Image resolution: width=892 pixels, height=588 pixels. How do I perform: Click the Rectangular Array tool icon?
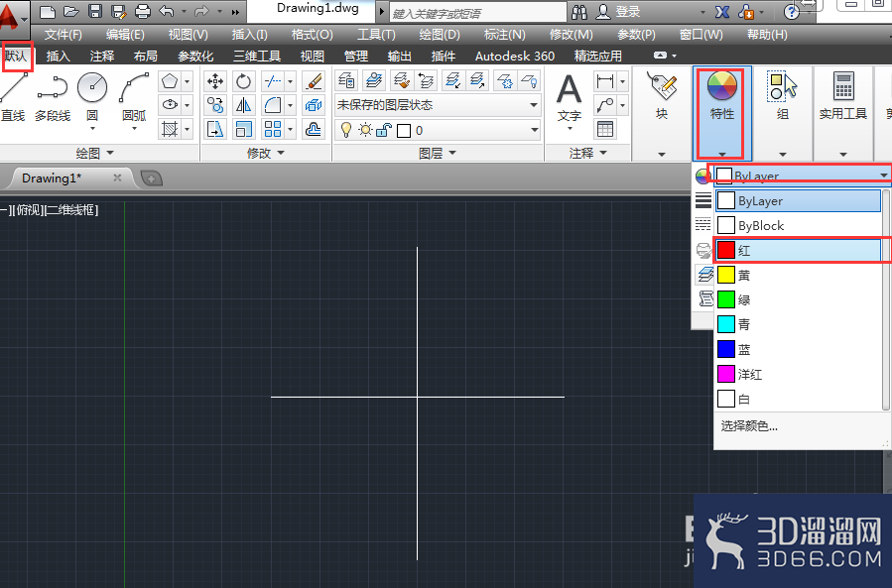click(273, 129)
